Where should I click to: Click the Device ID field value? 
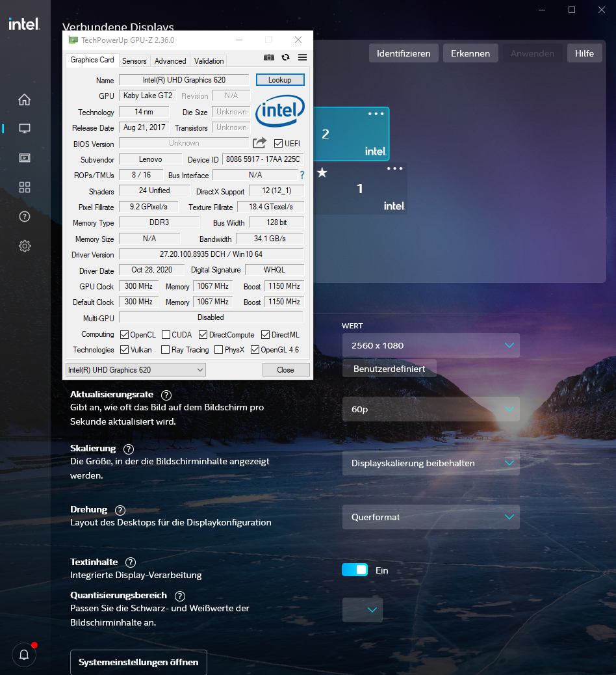pos(263,159)
